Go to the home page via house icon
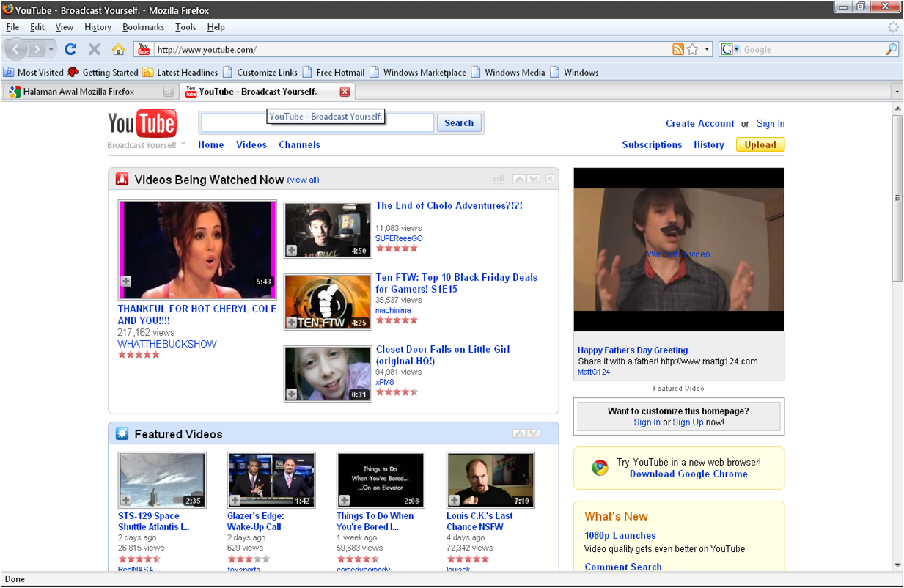904x588 pixels. [118, 49]
